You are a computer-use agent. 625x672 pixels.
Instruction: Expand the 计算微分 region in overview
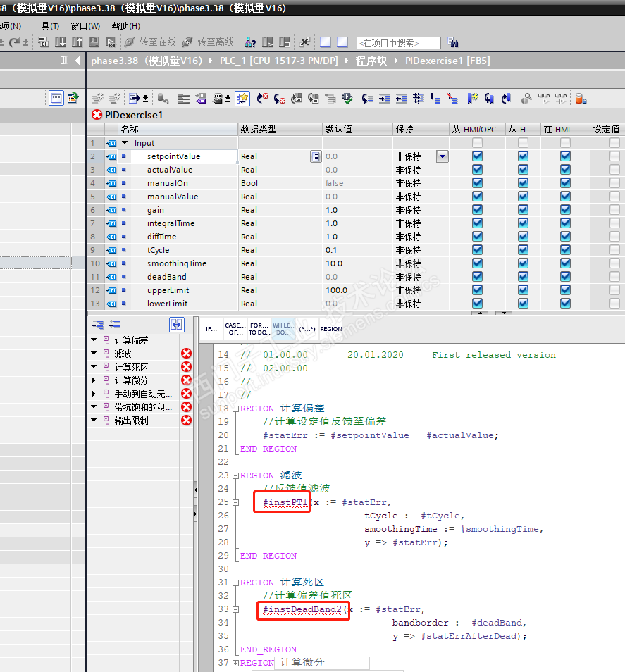point(94,380)
